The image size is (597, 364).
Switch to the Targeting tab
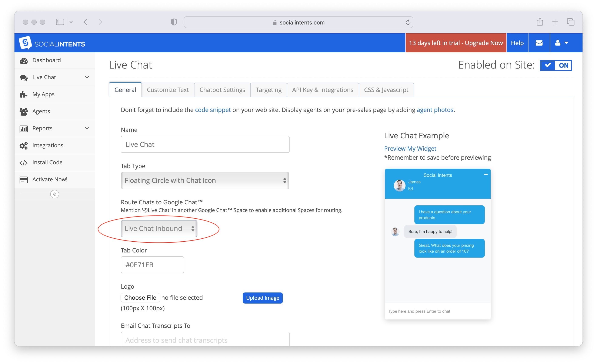pos(268,90)
